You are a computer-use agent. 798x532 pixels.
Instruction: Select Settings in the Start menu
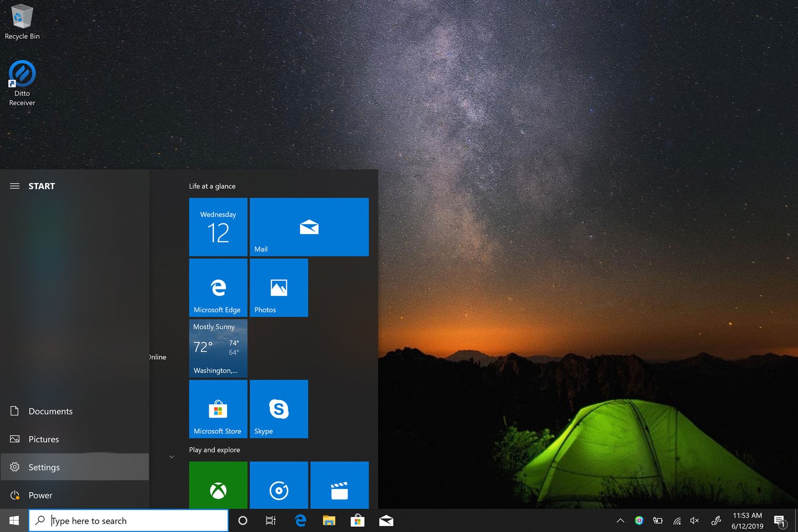(x=44, y=467)
